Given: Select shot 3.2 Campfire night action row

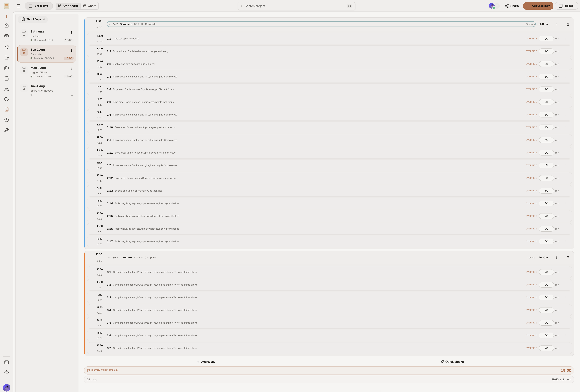Looking at the screenshot, I should [329, 285].
